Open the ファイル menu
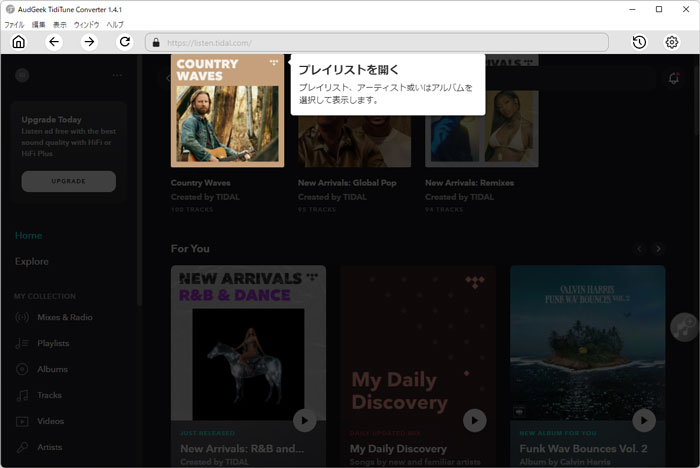The width and height of the screenshot is (700, 468). click(x=14, y=25)
